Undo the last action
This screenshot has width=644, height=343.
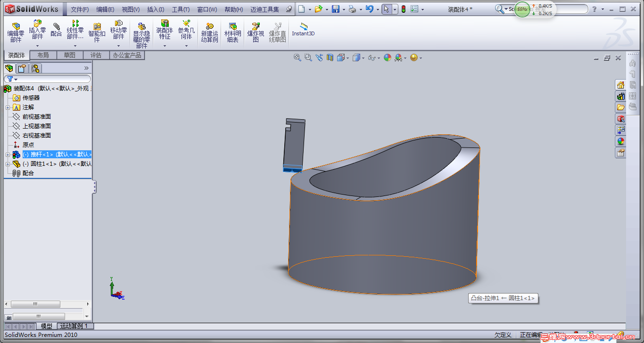[x=369, y=9]
